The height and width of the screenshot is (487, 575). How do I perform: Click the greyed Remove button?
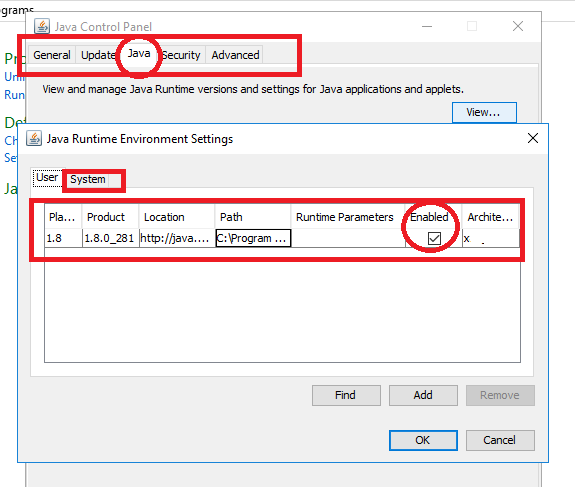pos(500,395)
